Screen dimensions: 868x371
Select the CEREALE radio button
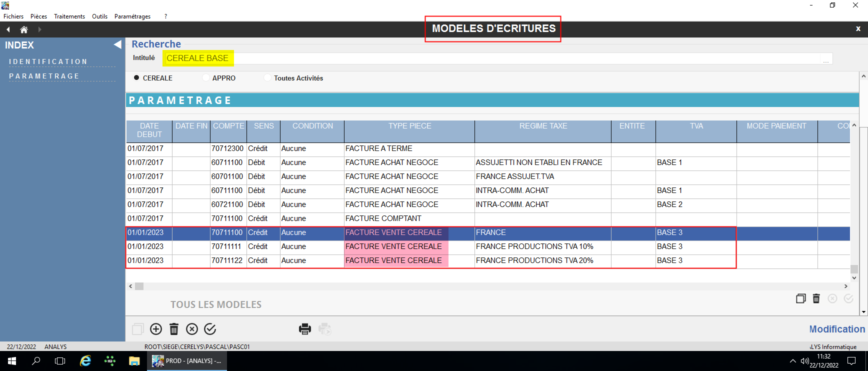pyautogui.click(x=136, y=78)
